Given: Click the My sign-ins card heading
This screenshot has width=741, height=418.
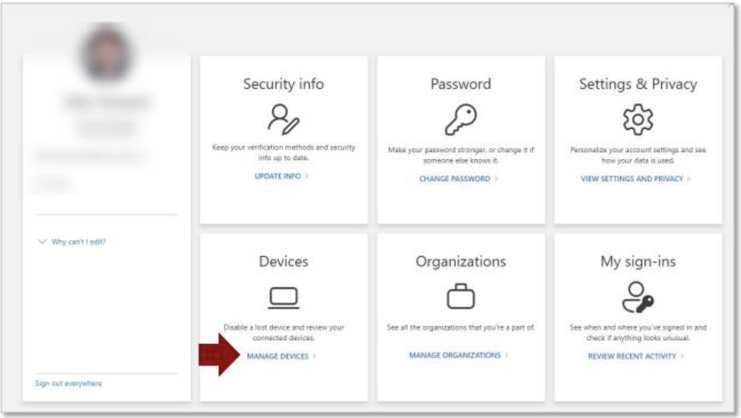Looking at the screenshot, I should [x=637, y=262].
